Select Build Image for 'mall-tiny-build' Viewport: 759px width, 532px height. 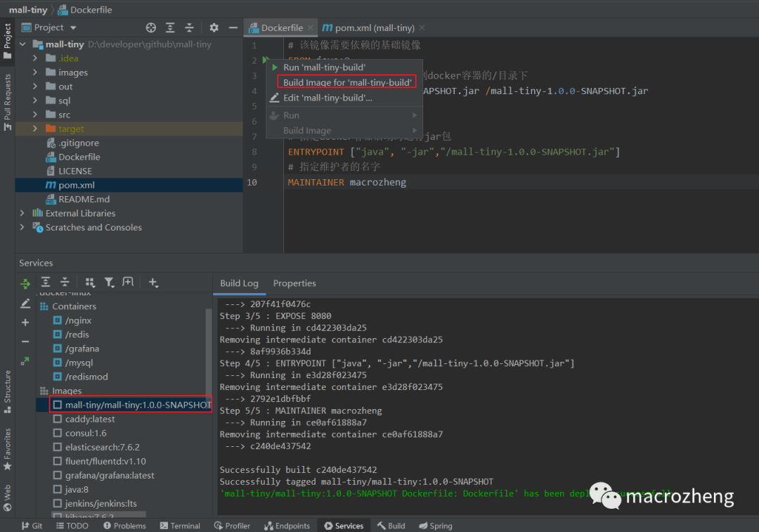click(346, 82)
